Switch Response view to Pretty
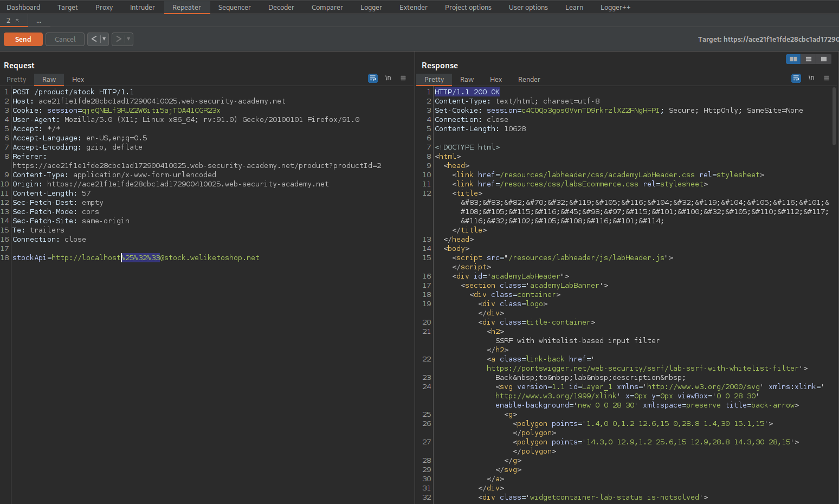Screen dimensions: 839x504 434,79
